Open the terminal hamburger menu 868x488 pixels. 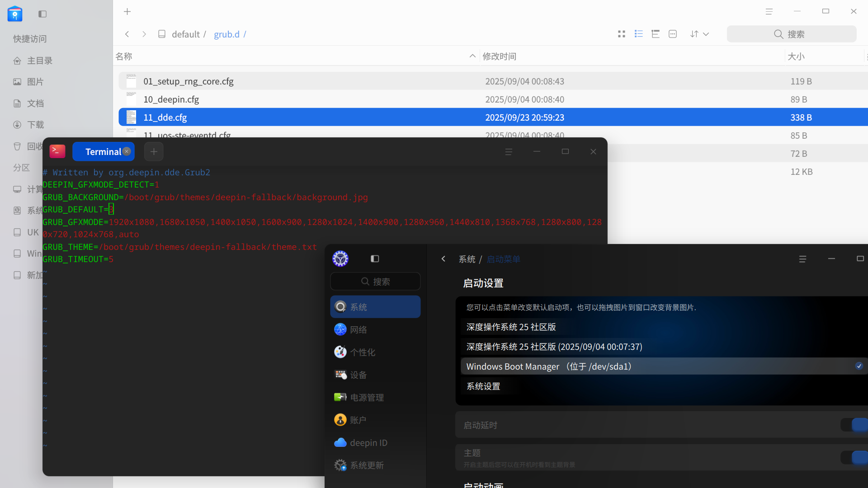(509, 152)
